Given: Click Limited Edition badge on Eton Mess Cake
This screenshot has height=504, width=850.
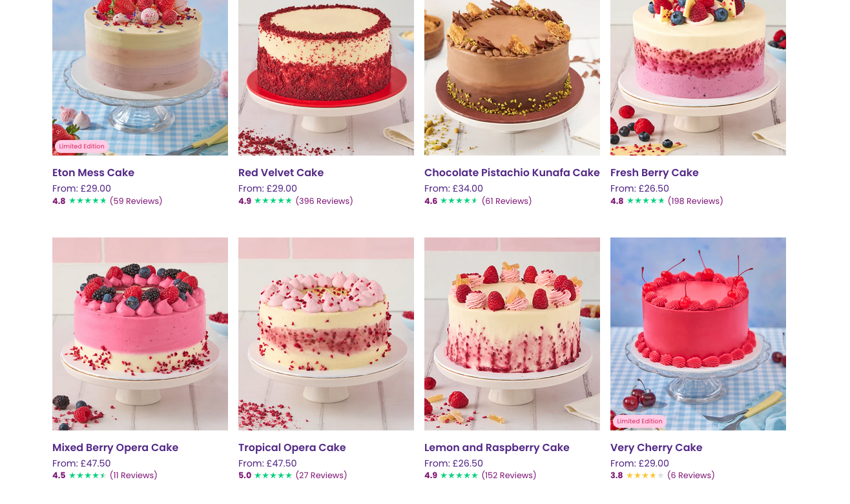Looking at the screenshot, I should (x=81, y=146).
